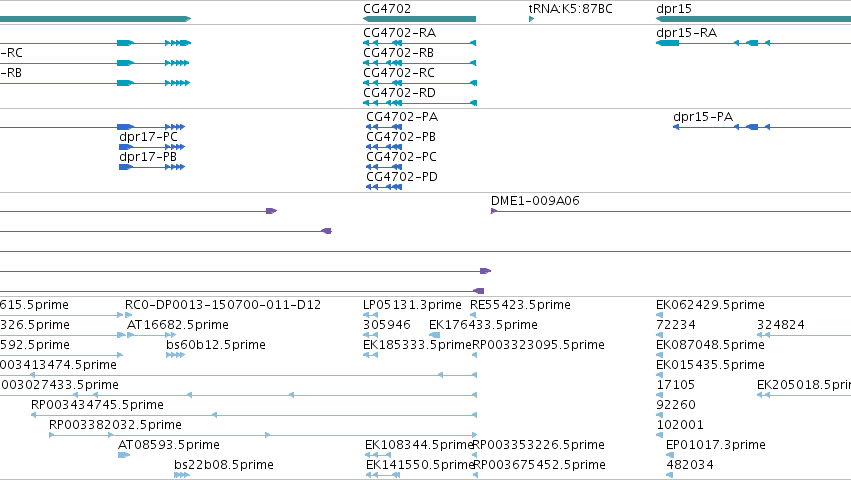Viewport: 851px width, 480px height.
Task: Click the RP003434745.5prime EST label
Action: click(x=97, y=405)
